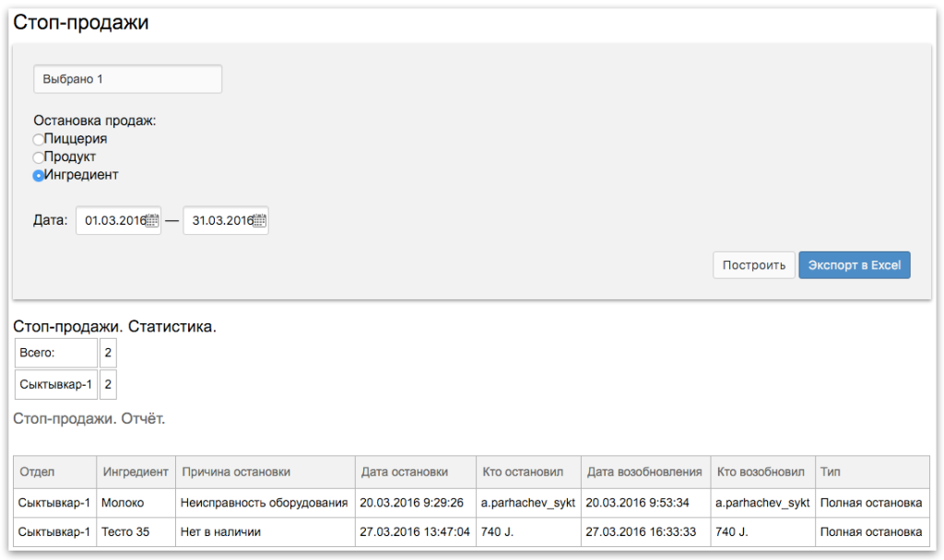Click the Дата остановки column header
Screen dimensions: 944x560
click(416, 472)
